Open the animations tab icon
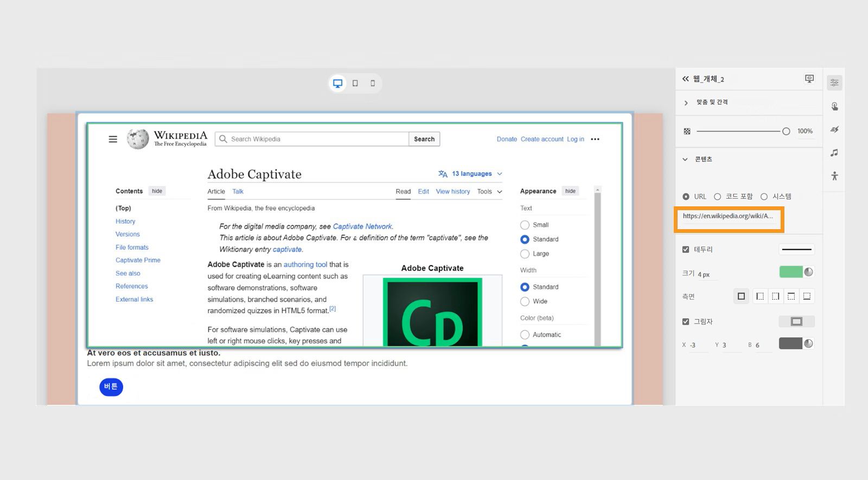 point(834,129)
